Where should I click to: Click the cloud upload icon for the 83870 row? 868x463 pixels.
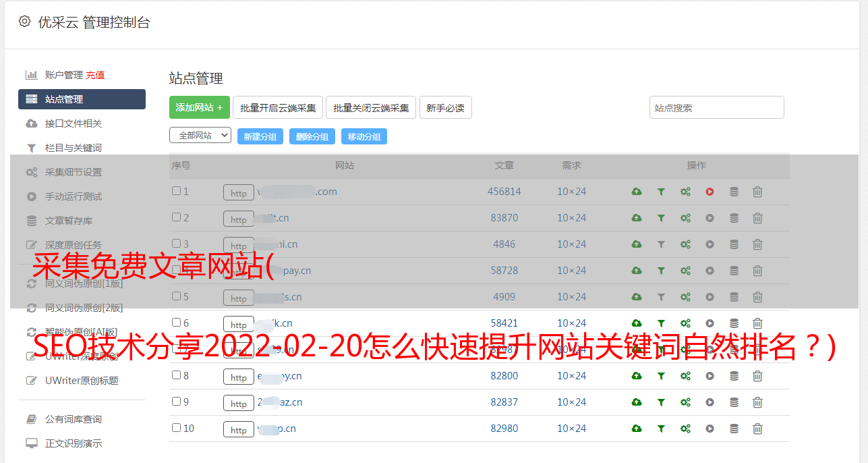[637, 218]
